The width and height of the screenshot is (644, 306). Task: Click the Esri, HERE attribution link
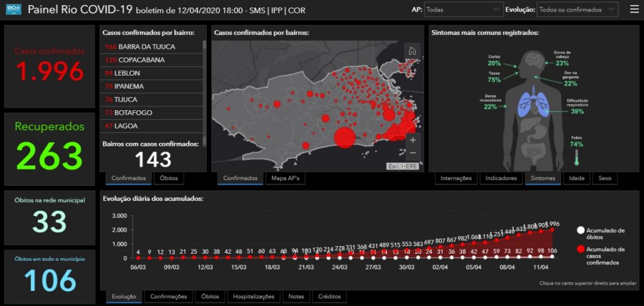(403, 166)
